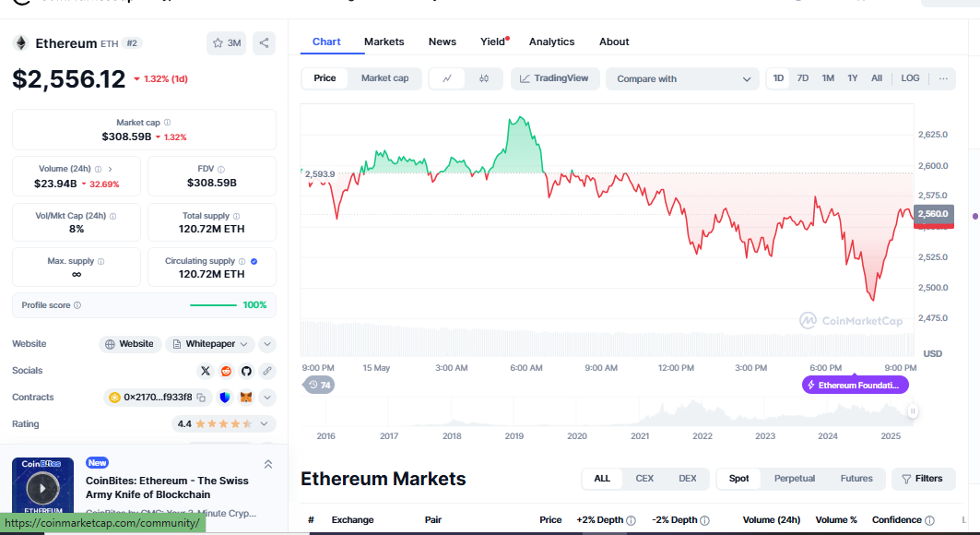The height and width of the screenshot is (535, 980).
Task: Show Confidence column info icon
Action: pos(929,520)
